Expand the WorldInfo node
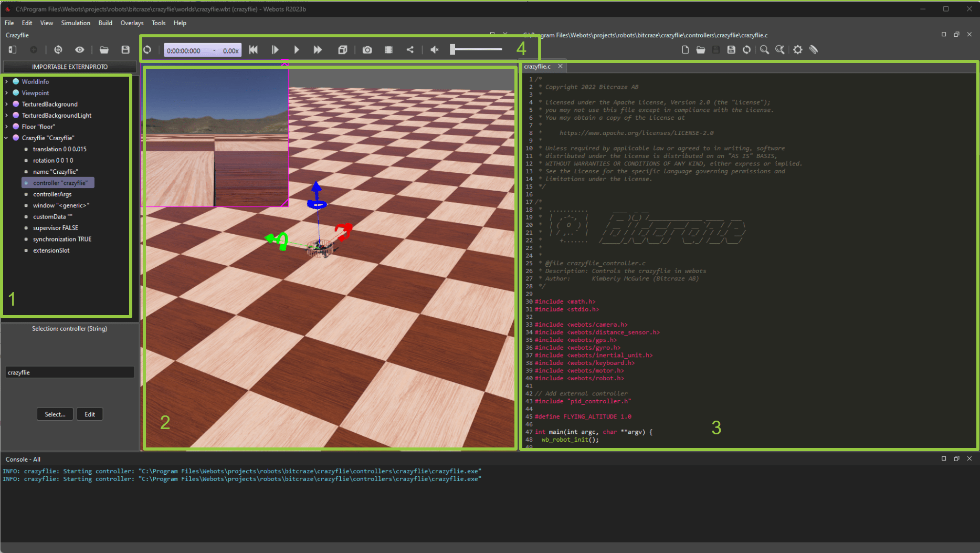The height and width of the screenshot is (553, 980). pyautogui.click(x=7, y=81)
